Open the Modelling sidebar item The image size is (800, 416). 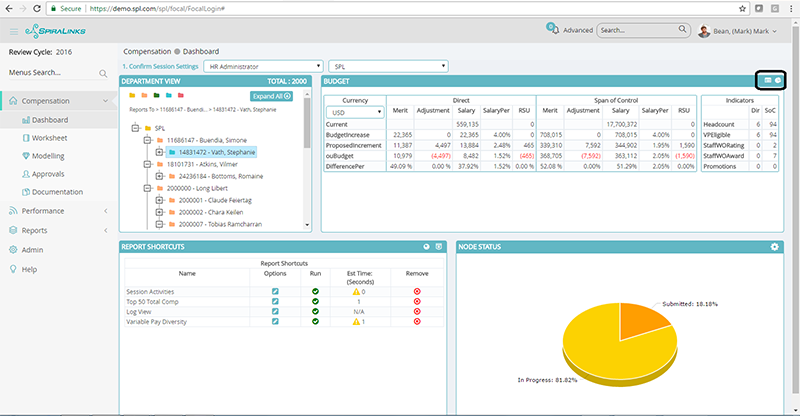pos(50,155)
